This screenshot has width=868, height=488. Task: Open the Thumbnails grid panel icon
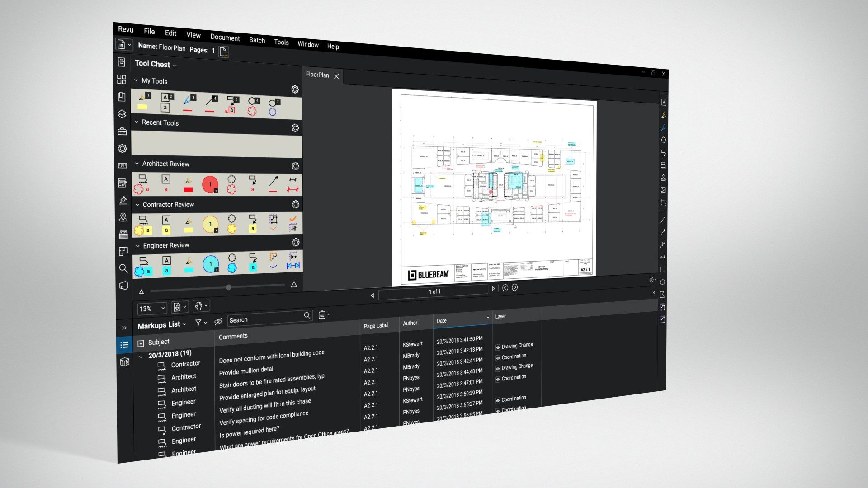click(122, 80)
